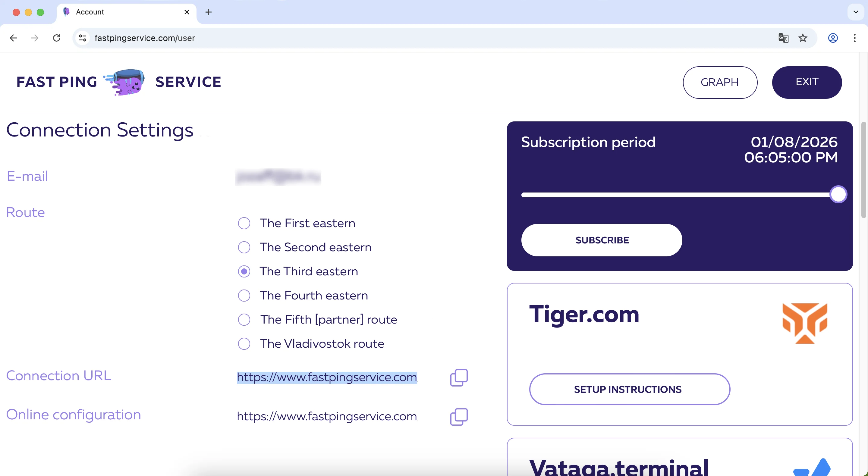This screenshot has width=868, height=476.
Task: View site information icon in address bar
Action: point(83,38)
